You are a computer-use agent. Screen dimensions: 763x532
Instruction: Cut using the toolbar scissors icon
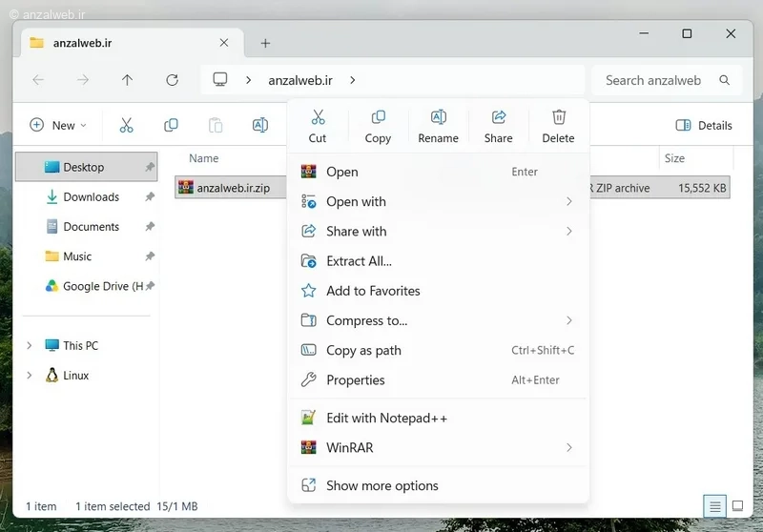point(126,126)
